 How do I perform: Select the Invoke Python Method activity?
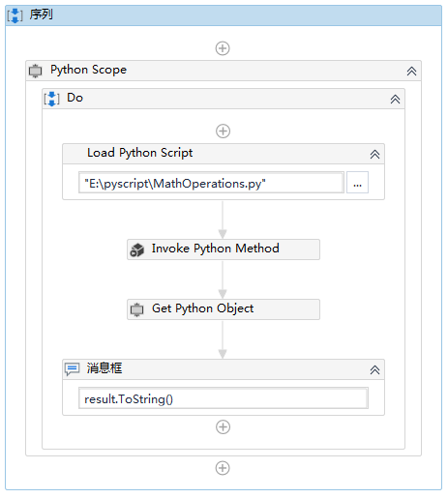tap(224, 249)
